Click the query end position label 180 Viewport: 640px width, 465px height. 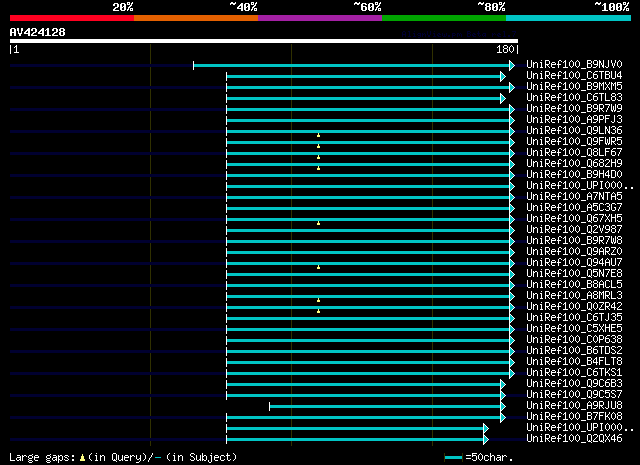click(x=505, y=49)
